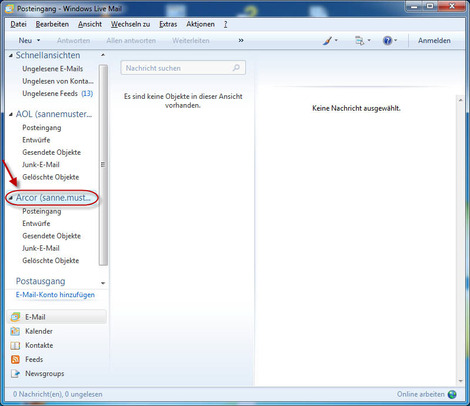Select the AOL account heading

[x=54, y=115]
